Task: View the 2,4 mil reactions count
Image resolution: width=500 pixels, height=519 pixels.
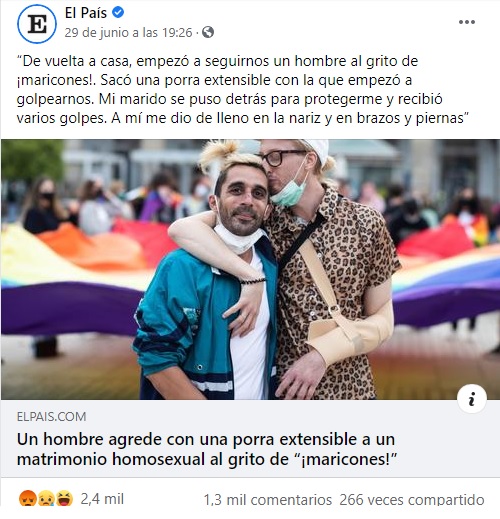Action: coord(102,499)
